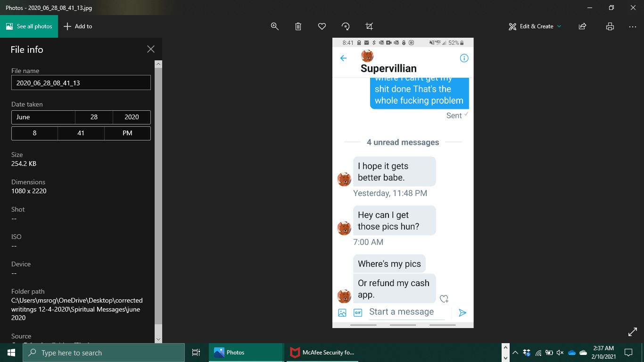The height and width of the screenshot is (362, 644).
Task: Enter fullscreen with the expand arrows icon
Action: pos(633,332)
